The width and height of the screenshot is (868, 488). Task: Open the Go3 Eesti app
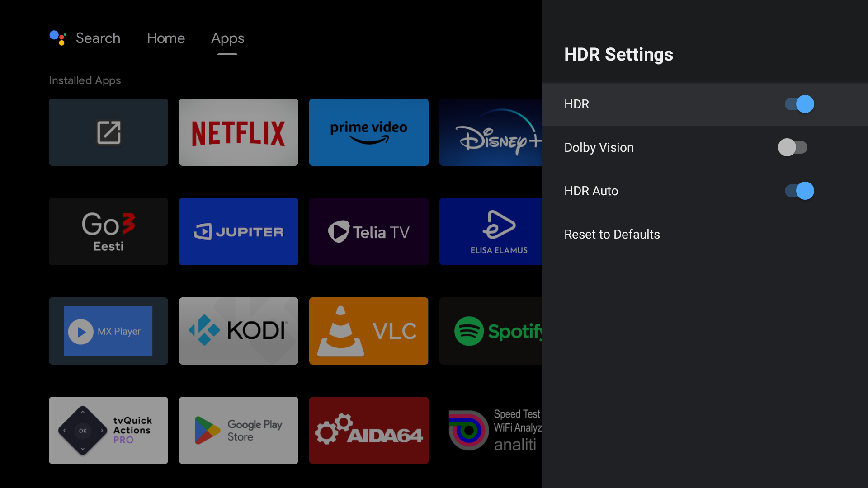pyautogui.click(x=108, y=231)
